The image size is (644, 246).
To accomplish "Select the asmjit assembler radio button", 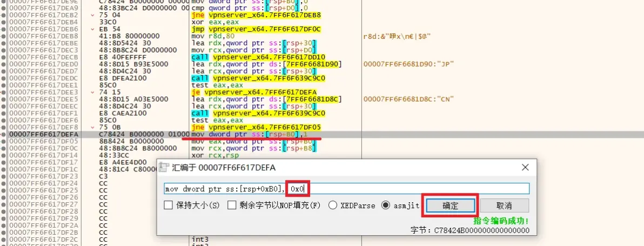I will pos(386,205).
